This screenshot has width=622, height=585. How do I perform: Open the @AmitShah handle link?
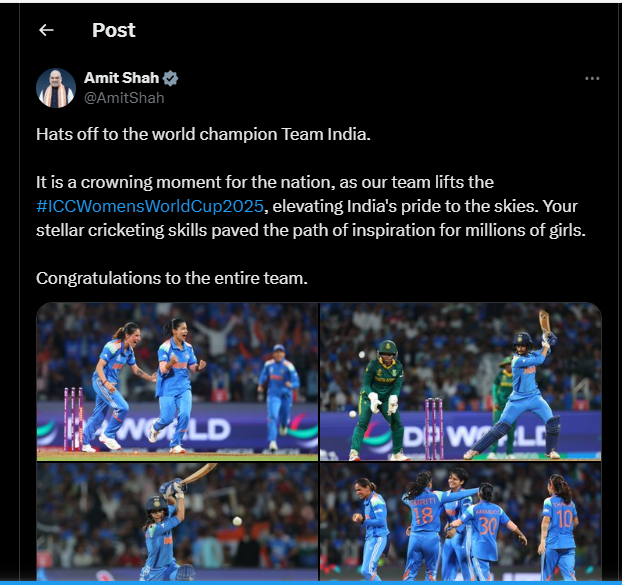coord(124,98)
